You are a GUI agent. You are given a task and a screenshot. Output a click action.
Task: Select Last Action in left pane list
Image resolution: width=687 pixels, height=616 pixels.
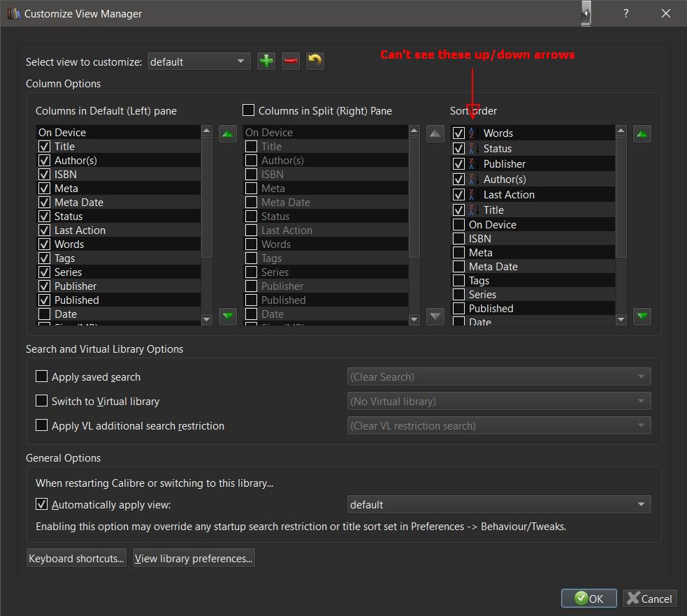[x=118, y=230]
